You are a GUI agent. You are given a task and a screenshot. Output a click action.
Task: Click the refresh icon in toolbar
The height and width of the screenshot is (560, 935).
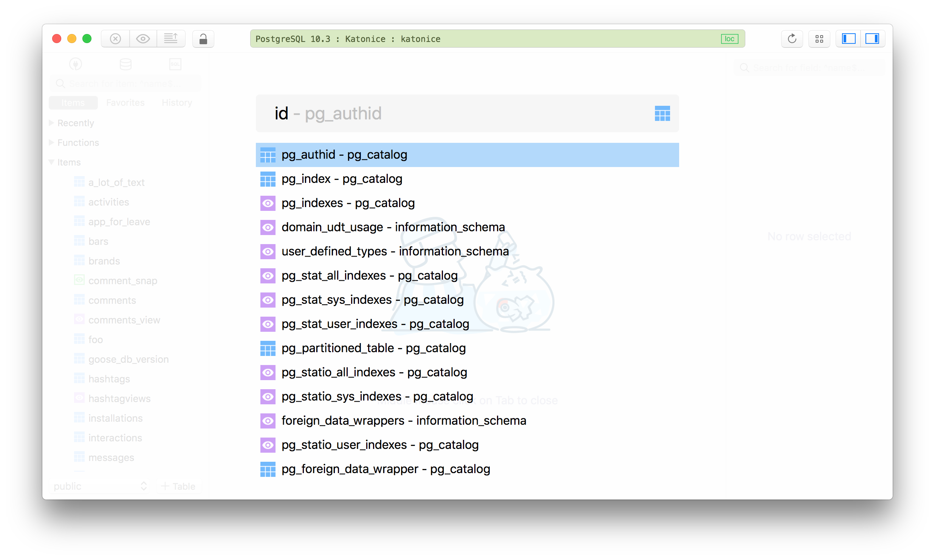coord(792,39)
